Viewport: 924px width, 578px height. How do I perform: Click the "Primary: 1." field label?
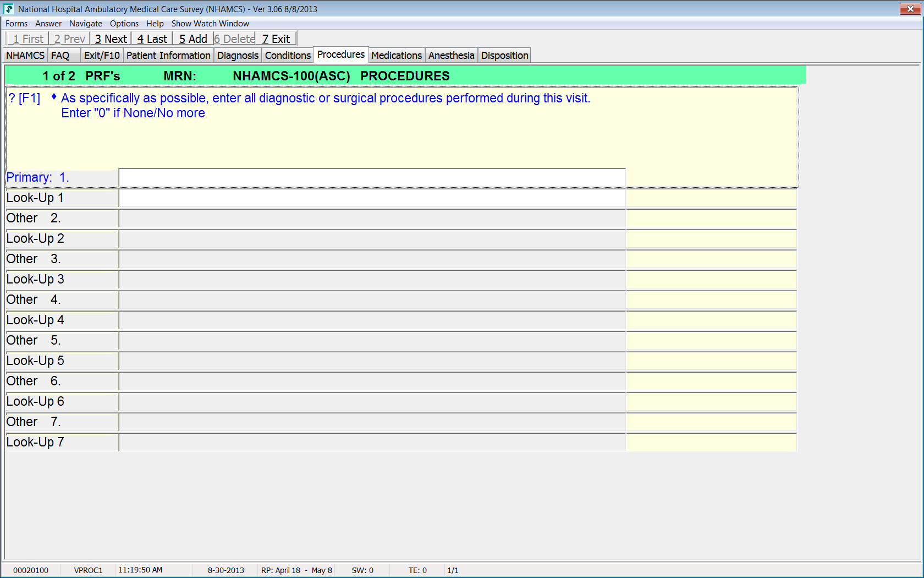click(37, 178)
